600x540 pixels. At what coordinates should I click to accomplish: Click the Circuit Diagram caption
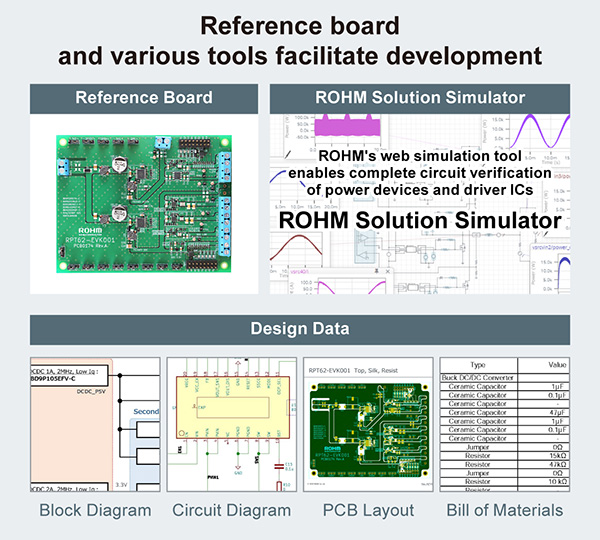(232, 510)
